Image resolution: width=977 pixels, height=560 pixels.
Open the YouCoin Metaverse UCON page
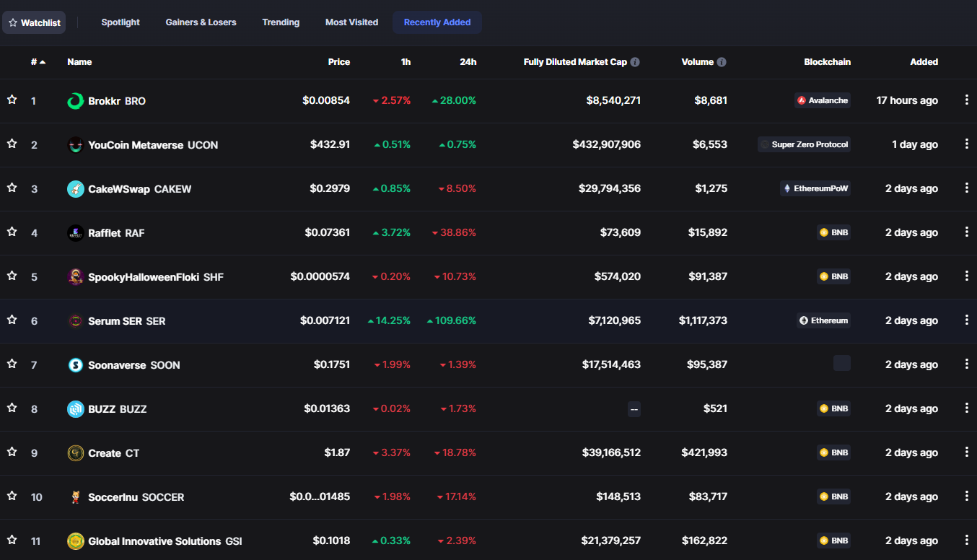pyautogui.click(x=143, y=145)
